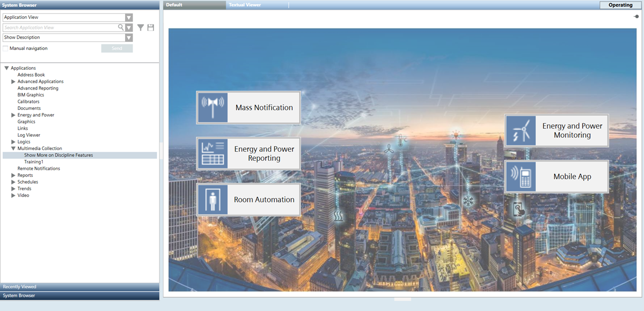Screen dimensions: 644x311
Task: Click the filter funnel icon
Action: 141,27
